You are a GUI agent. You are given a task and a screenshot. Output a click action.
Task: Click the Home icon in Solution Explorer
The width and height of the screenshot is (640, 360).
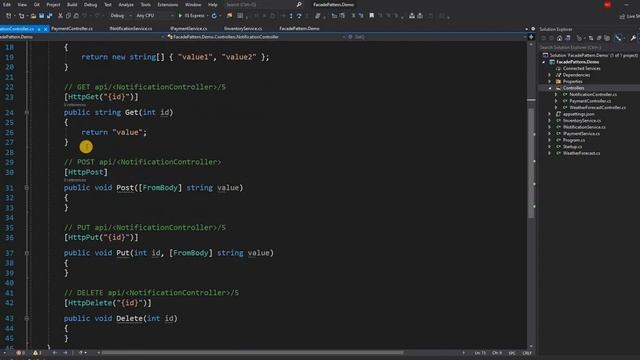(x=559, y=38)
